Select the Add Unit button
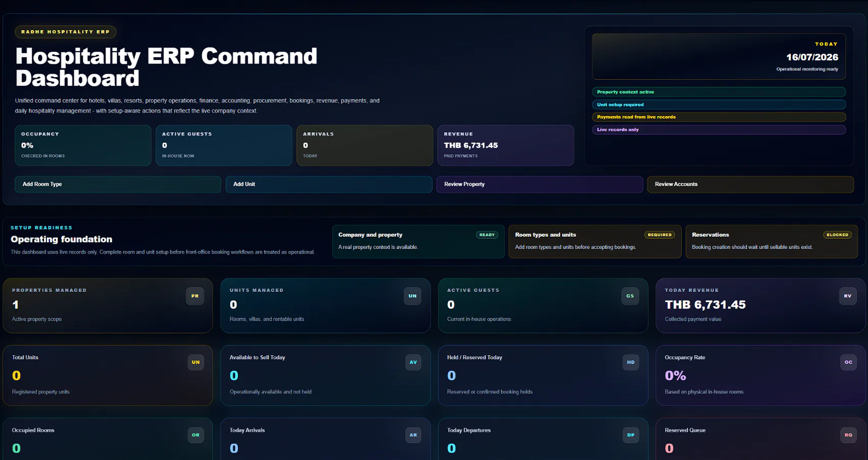This screenshot has width=868, height=460. tap(329, 185)
